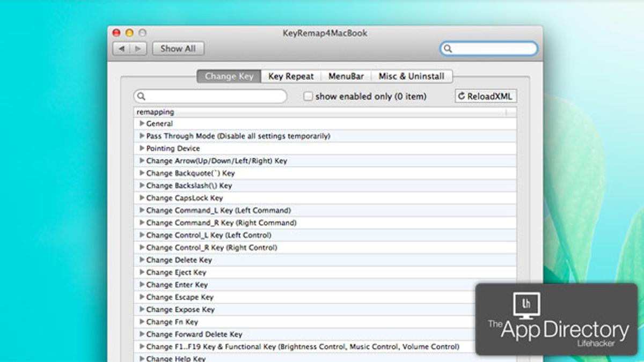Screen dimensions: 644x362
Task: Minimize the KeyRemap4MacBook window
Action: click(129, 33)
